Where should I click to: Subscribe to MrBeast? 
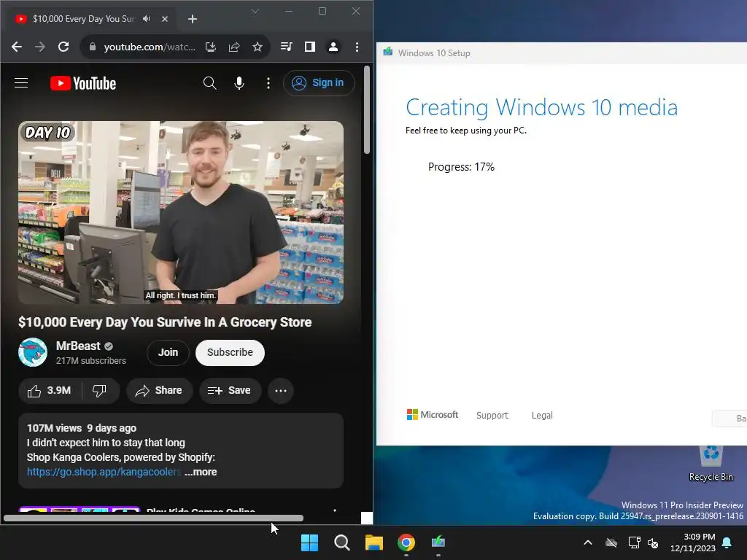click(x=230, y=352)
